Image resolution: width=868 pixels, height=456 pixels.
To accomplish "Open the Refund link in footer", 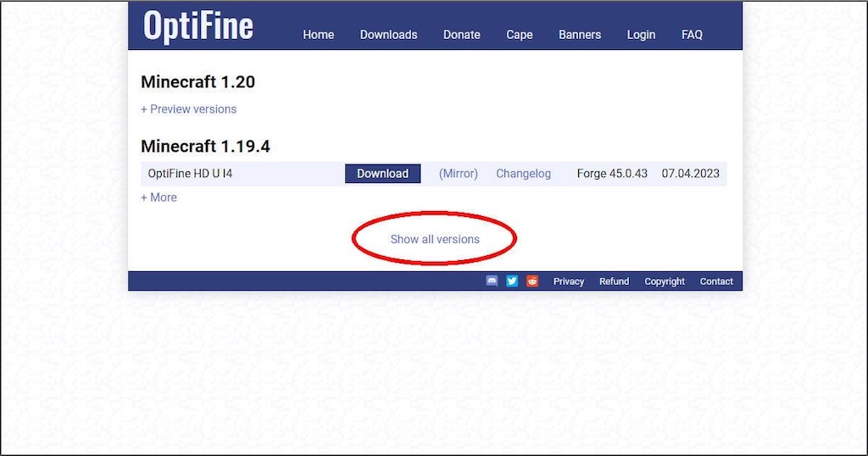I will pos(614,281).
